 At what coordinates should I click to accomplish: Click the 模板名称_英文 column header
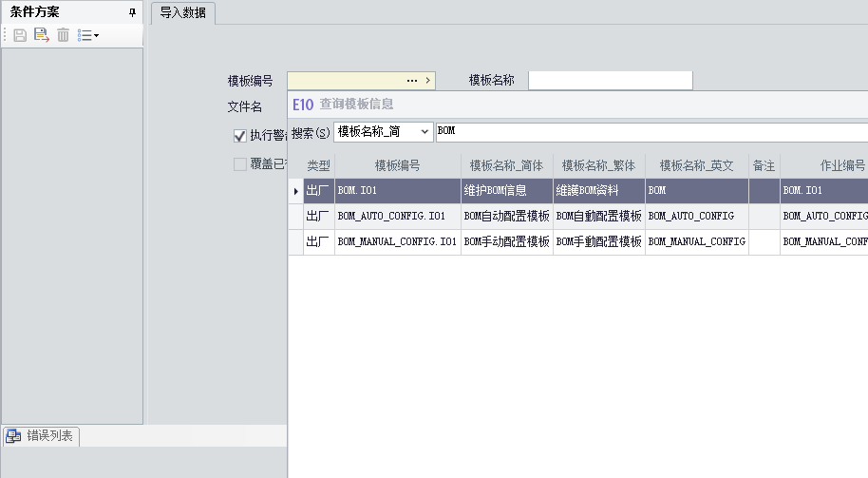[x=696, y=165]
